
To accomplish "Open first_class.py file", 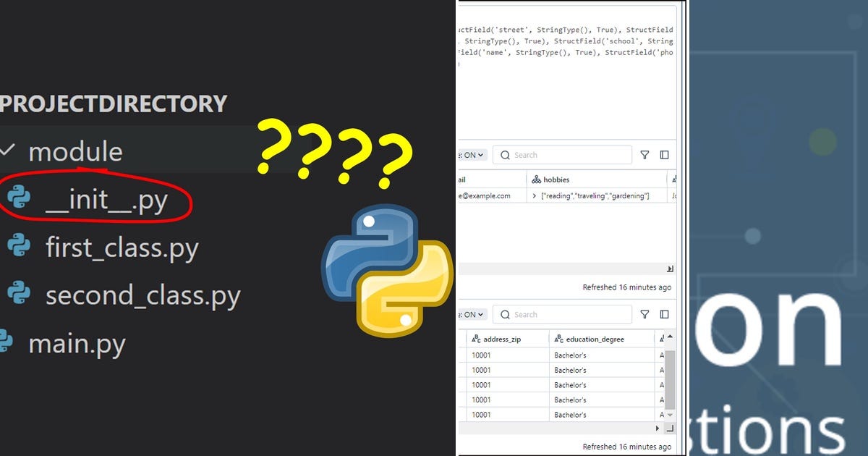I will 122,248.
